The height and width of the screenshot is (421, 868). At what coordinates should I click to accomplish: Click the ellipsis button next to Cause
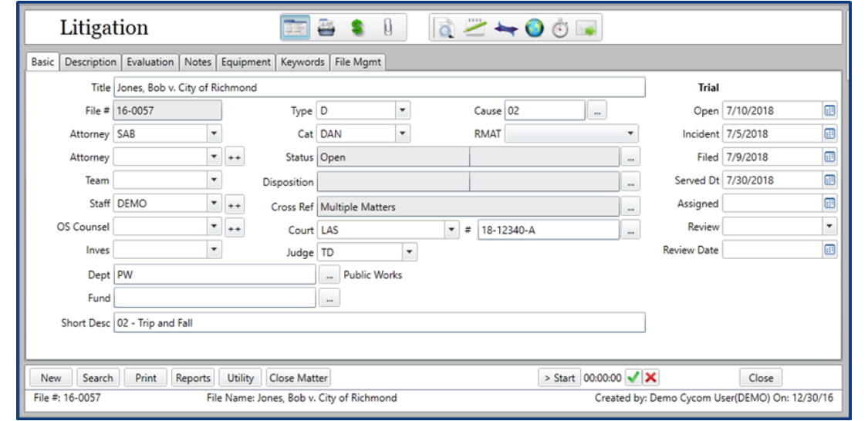596,110
